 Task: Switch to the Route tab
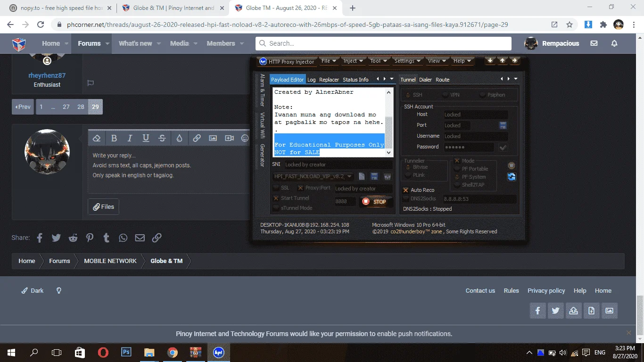[x=442, y=80]
